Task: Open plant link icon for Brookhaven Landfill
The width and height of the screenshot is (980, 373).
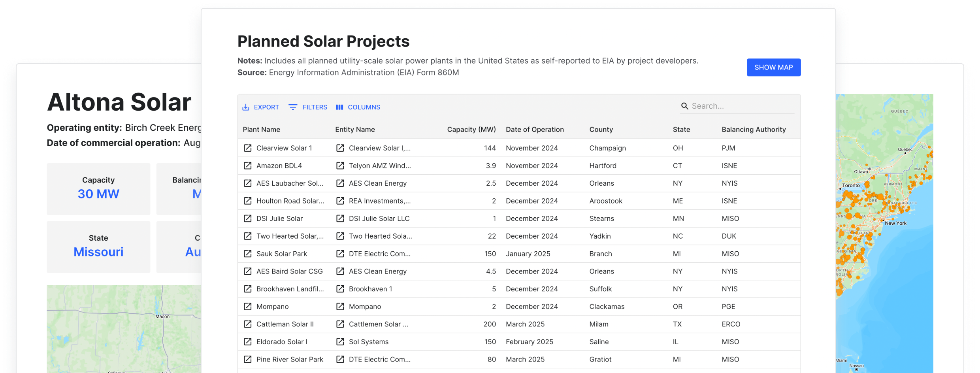Action: point(247,289)
